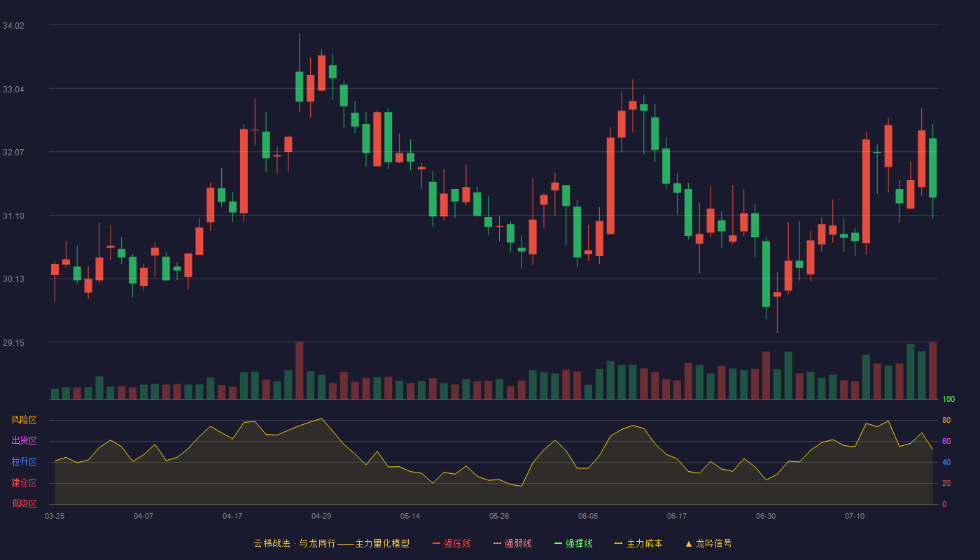Viewport: 980px width, 560px height.
Task: Click the 06-17 date label
Action: tap(677, 516)
